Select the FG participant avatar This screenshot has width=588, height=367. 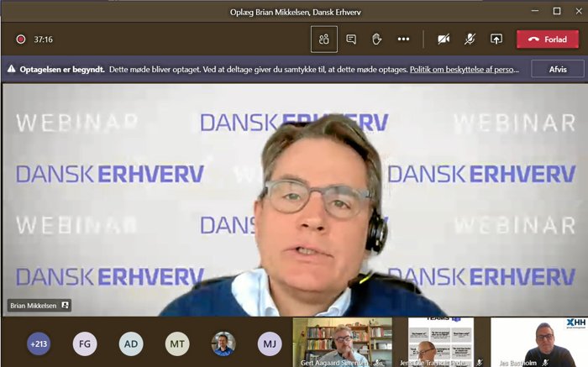[85, 343]
